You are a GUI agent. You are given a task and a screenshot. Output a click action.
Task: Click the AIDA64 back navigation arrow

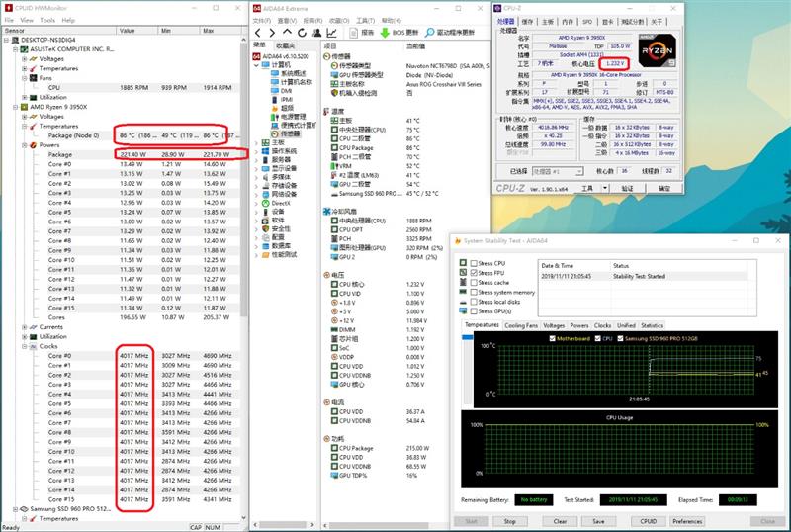[258, 33]
